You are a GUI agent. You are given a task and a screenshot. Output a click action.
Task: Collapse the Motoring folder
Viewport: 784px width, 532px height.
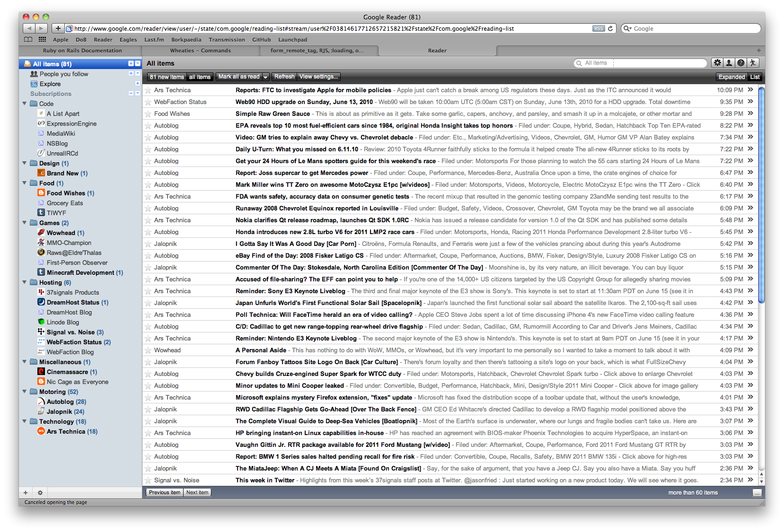(x=25, y=392)
